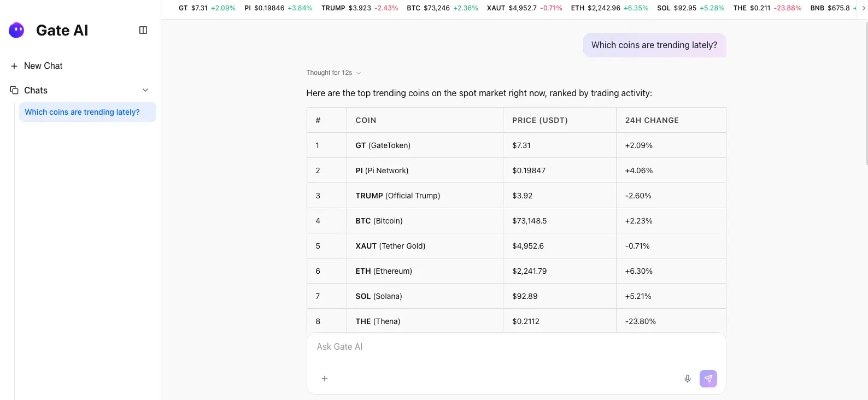Select the TRUMP ticker in top bar
This screenshot has width=868, height=400.
tap(359, 8)
